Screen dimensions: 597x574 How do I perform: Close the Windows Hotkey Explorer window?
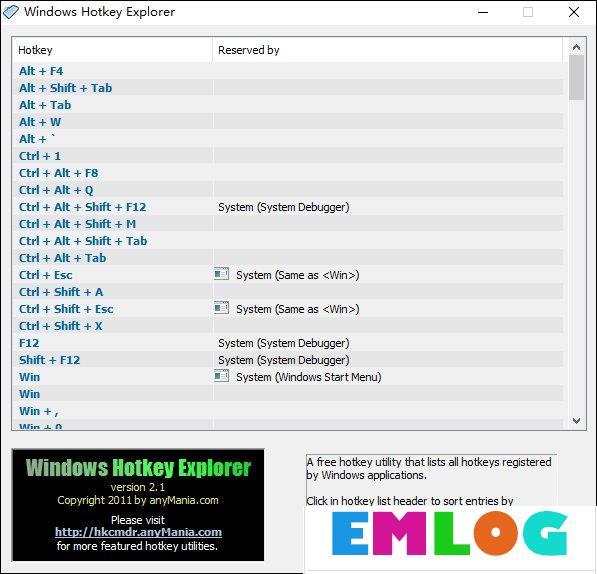click(574, 12)
